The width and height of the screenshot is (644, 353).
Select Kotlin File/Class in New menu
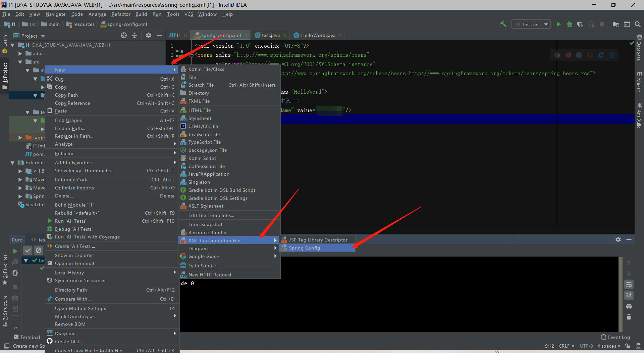pyautogui.click(x=229, y=69)
